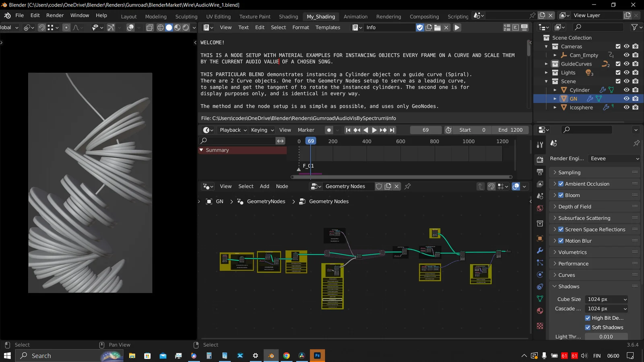644x362 pixels.
Task: Expand the GuideCurves collection
Action: 547,64
